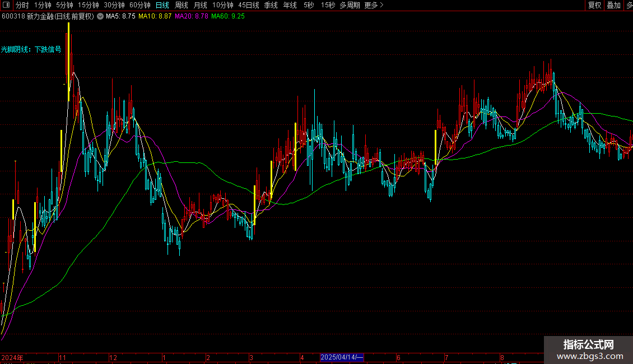Click the round indicator settings icon before MA5

(100, 16)
